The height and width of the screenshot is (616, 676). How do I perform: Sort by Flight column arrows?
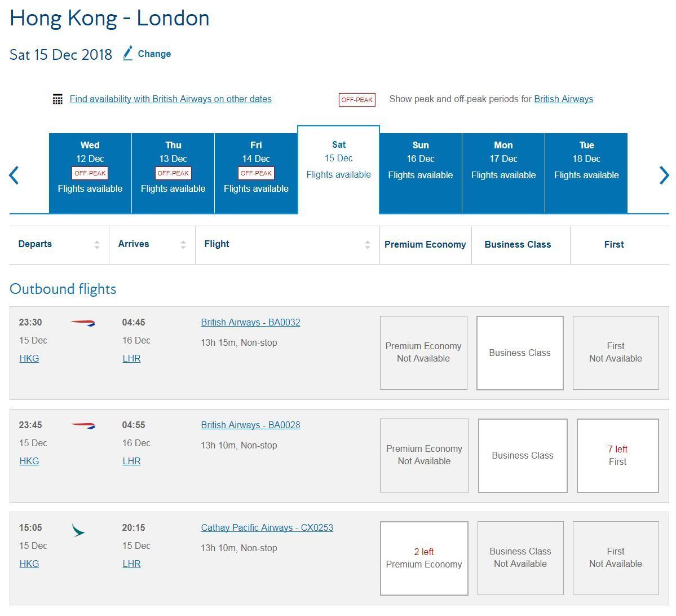click(367, 245)
